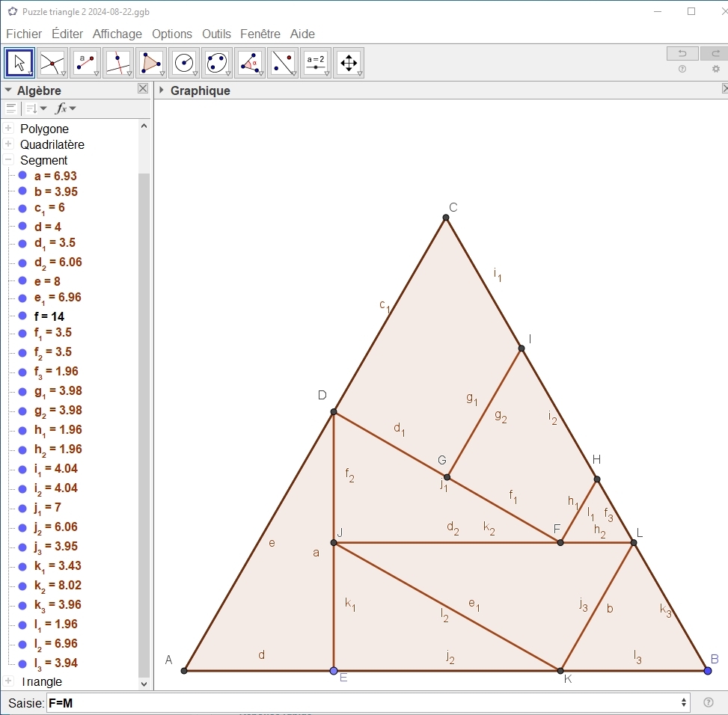The height and width of the screenshot is (715, 728).
Task: Click the Saisie input field
Action: (367, 703)
